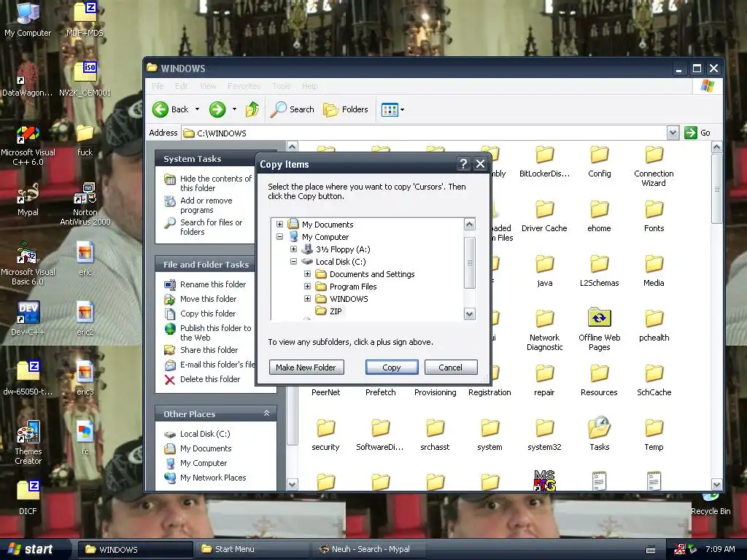
Task: Open the NV2K_OEM001 iso file icon
Action: pos(85,78)
